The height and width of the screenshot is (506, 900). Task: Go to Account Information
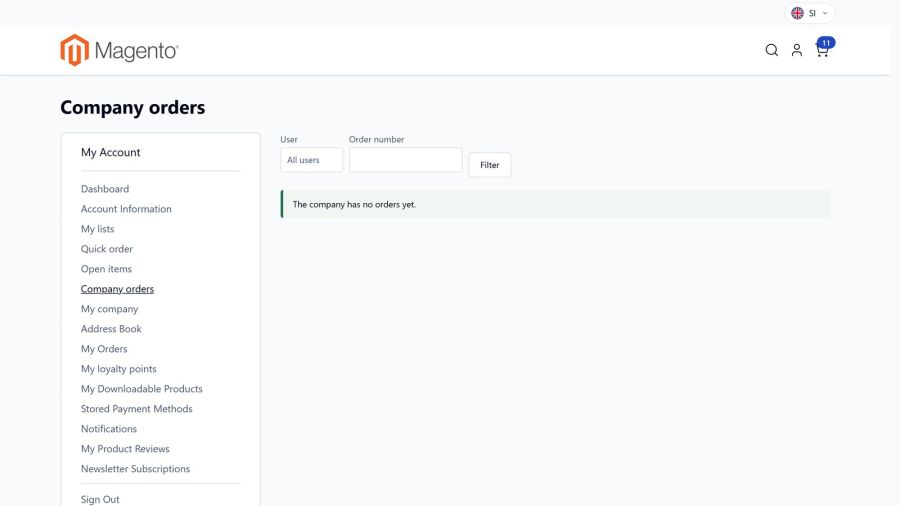point(126,209)
